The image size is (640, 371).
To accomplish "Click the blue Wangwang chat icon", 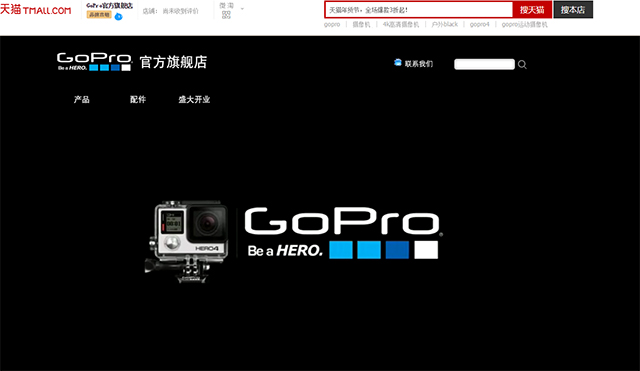I will pos(118,17).
